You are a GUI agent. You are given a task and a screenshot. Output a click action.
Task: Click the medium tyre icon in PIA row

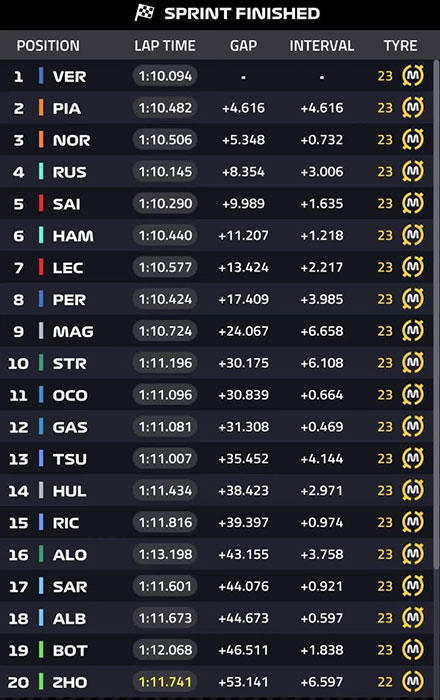[413, 108]
